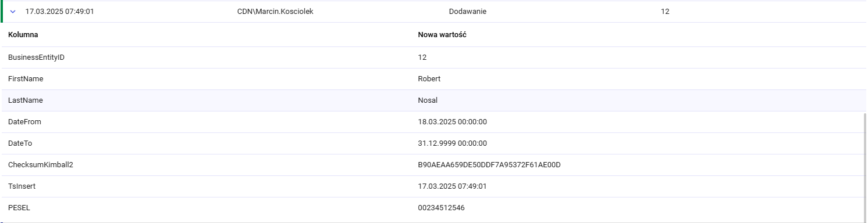Screen dimensions: 868x223
Task: Click the TsInsert row label
Action: tap(22, 186)
